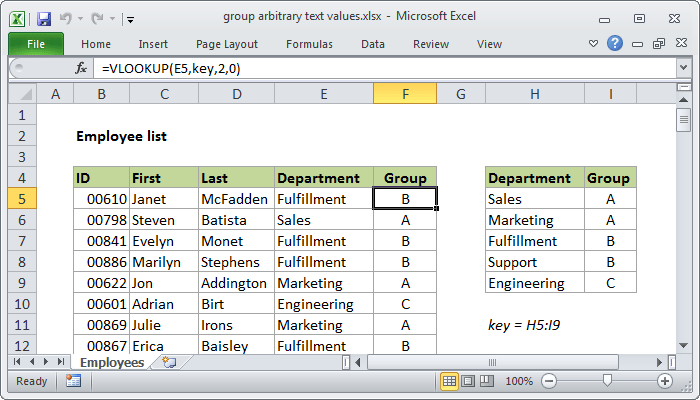Select the cell containing Janet
The image size is (700, 400).
164,199
